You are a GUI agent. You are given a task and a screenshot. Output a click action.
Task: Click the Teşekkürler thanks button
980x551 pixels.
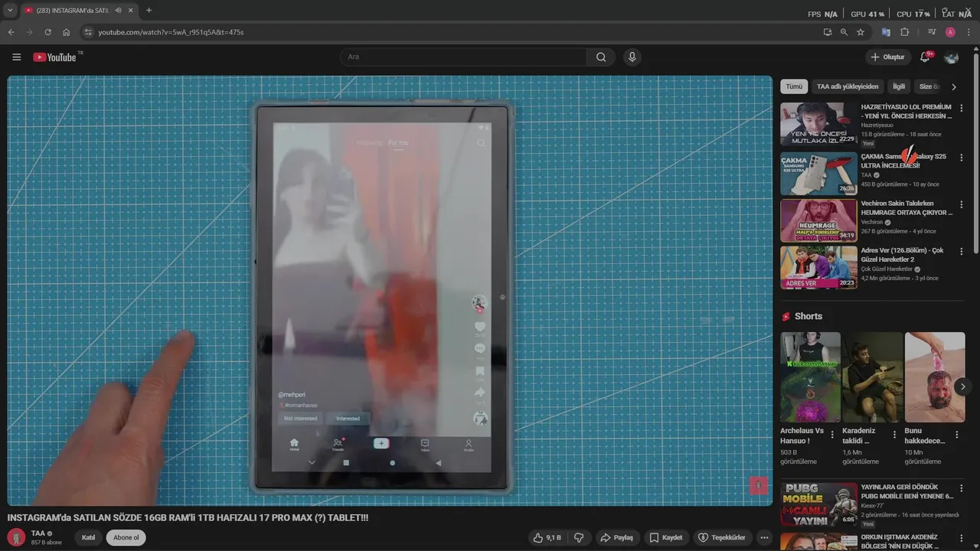tap(722, 537)
